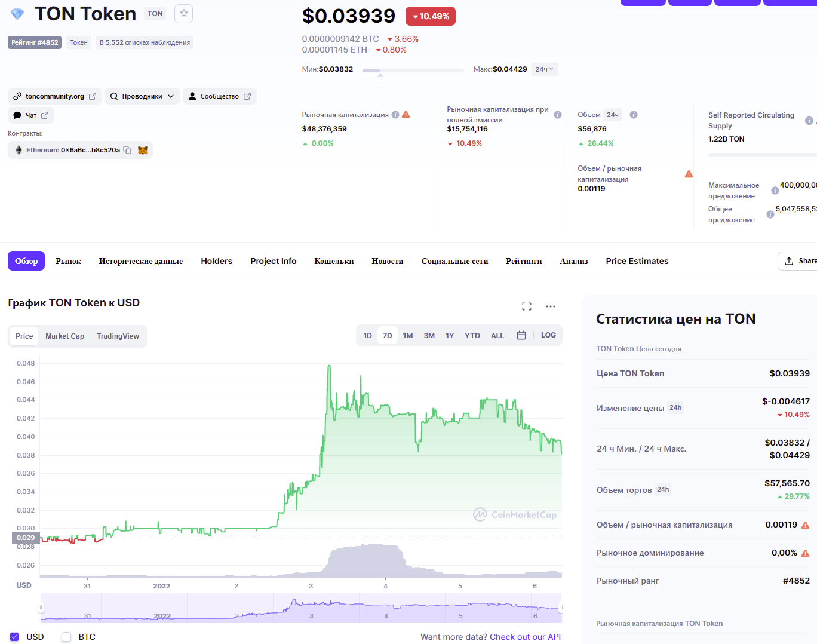817x644 pixels.
Task: Open the Сообщество community link
Action: [220, 96]
